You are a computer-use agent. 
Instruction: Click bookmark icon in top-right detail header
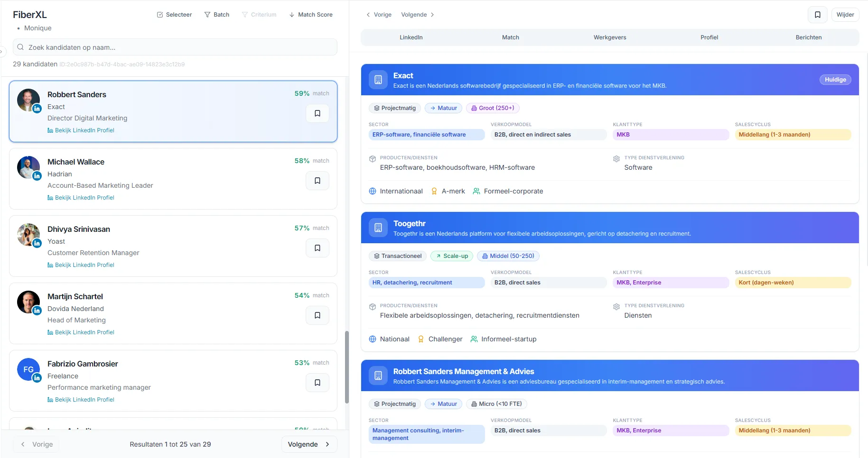click(x=817, y=15)
